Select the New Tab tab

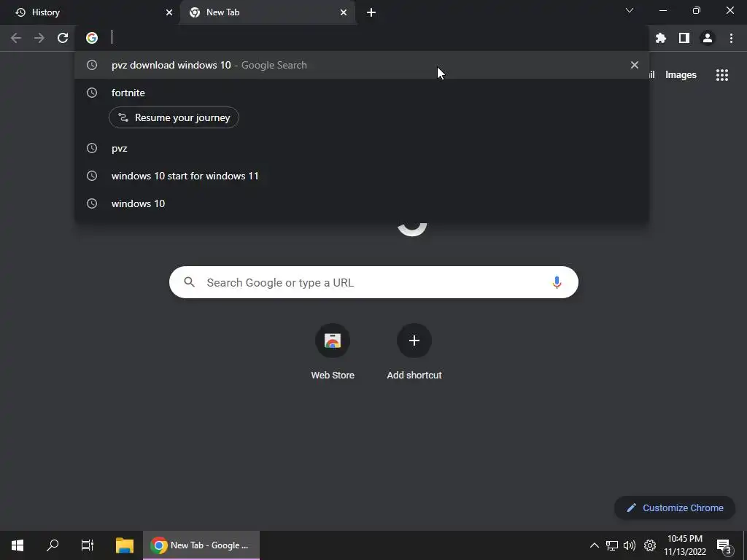tap(268, 12)
